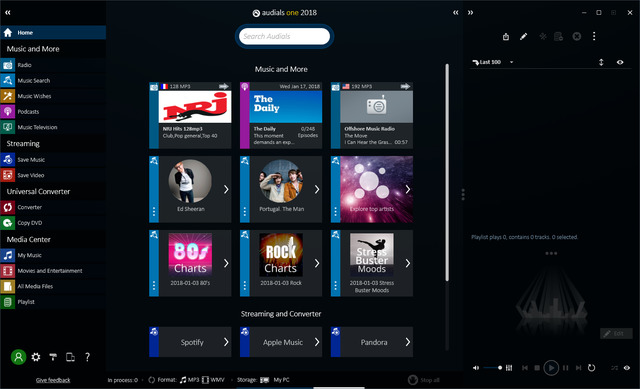Open Apple Music streaming tile

(281, 342)
